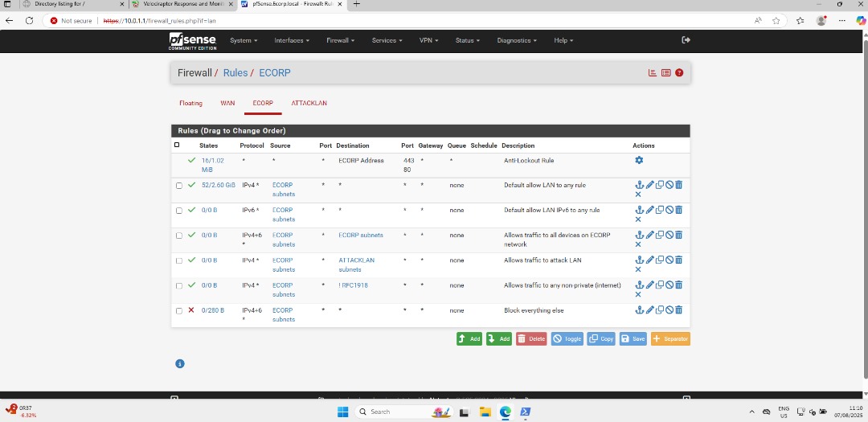Edit the Allows traffic to attack LAN rule
Screen dimensions: 868x422
tap(650, 260)
